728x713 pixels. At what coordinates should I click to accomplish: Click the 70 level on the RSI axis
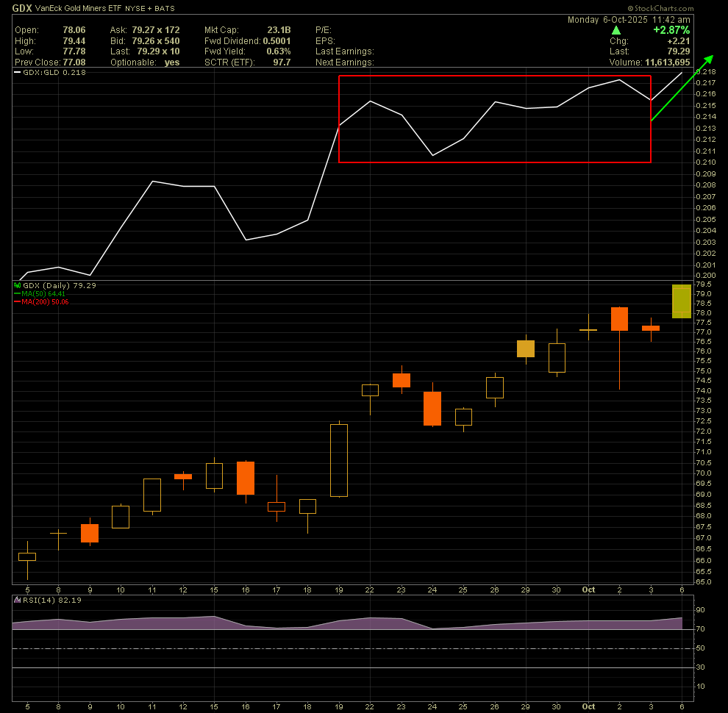[x=700, y=629]
